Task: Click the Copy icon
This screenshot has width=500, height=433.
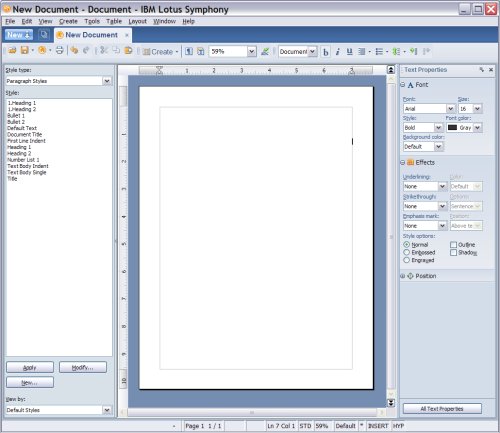Action: click(116, 51)
